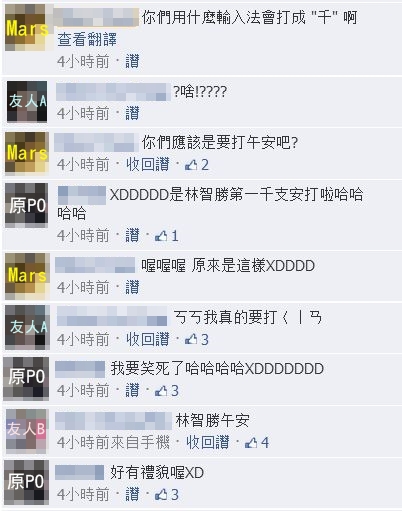The height and width of the screenshot is (511, 402).
Task: Open 原PO avatar beside 好有禮貌喔XD
Action: (26, 482)
